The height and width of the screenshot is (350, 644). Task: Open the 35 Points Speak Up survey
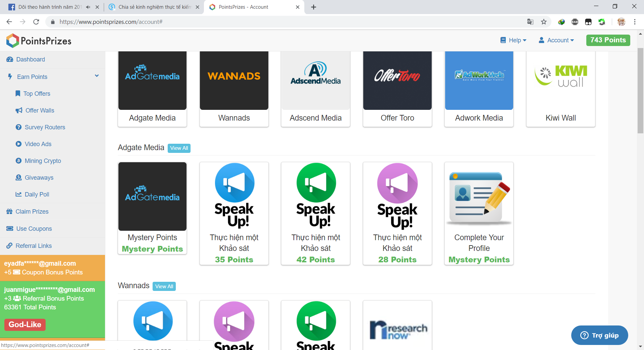[x=234, y=214]
